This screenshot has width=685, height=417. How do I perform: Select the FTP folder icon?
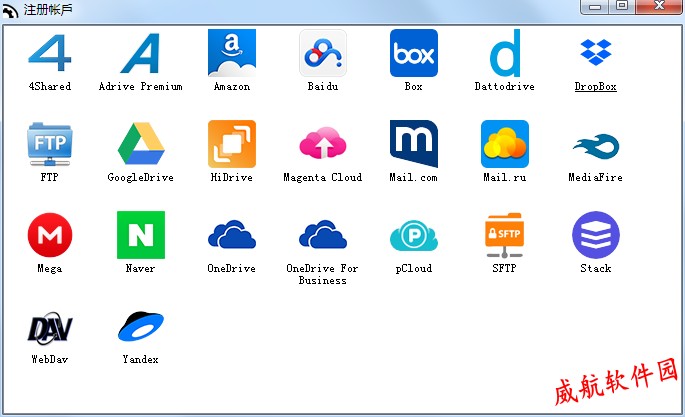[49, 144]
